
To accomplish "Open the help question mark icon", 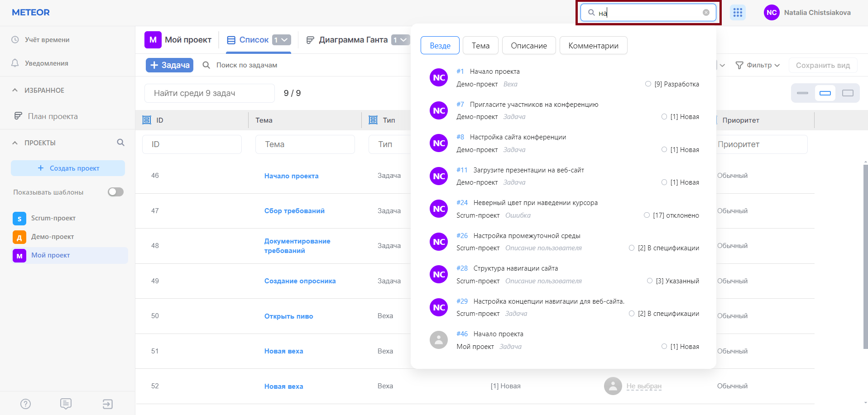I will pos(26,404).
